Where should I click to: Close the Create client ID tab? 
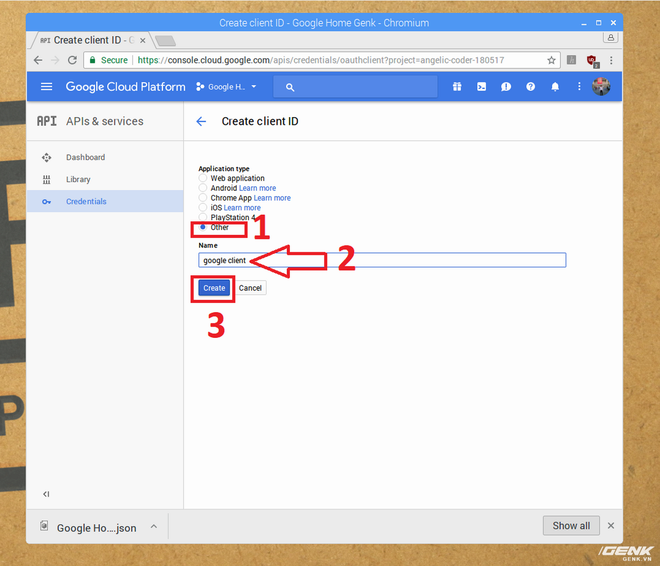point(143,40)
